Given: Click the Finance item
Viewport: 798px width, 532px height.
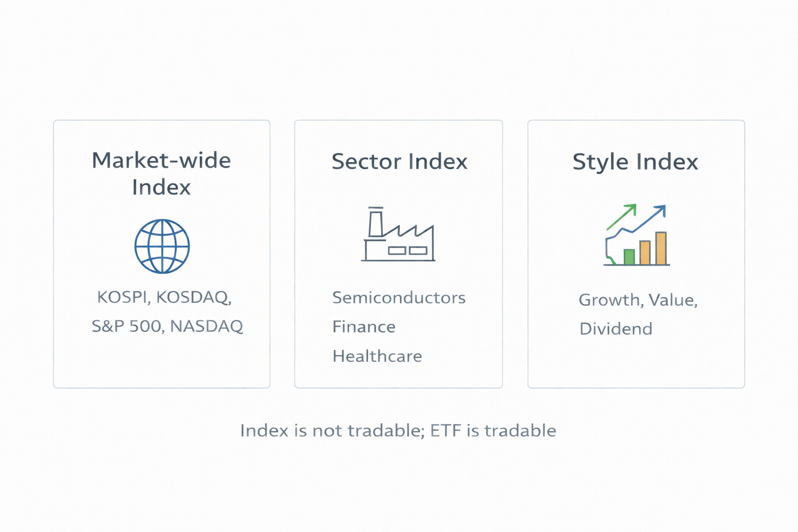Looking at the screenshot, I should (x=364, y=327).
